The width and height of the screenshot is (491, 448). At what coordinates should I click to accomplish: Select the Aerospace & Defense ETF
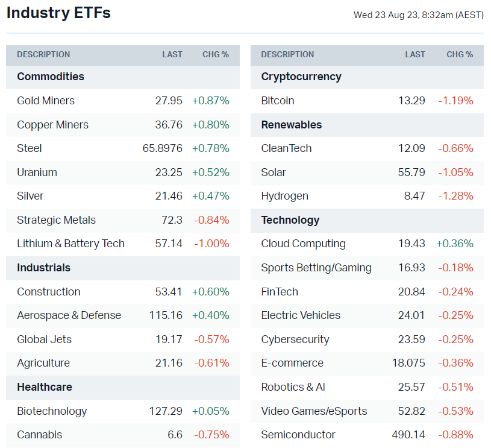69,315
